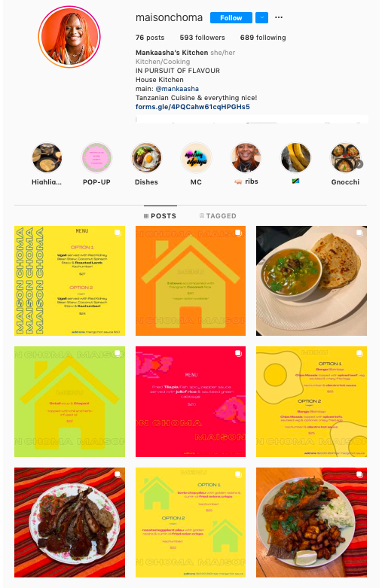Open the red Tilapia menu post

point(191,401)
